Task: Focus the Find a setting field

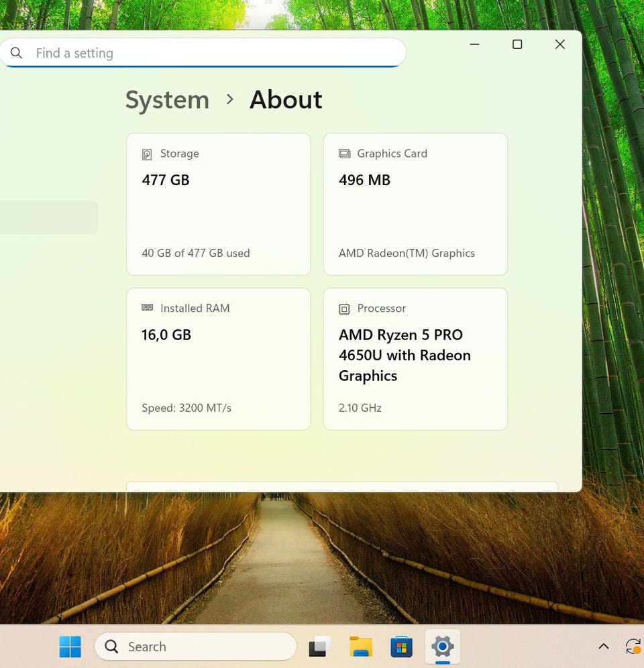Action: coord(215,53)
